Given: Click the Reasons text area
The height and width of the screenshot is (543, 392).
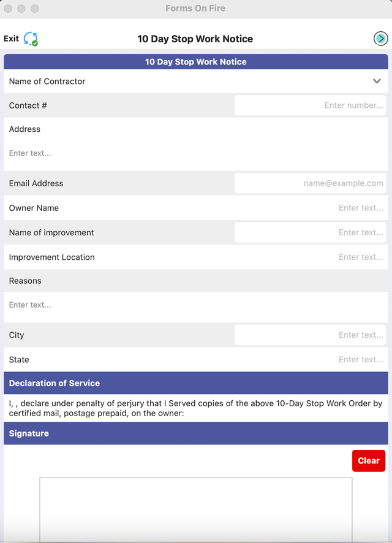Looking at the screenshot, I should (x=196, y=307).
